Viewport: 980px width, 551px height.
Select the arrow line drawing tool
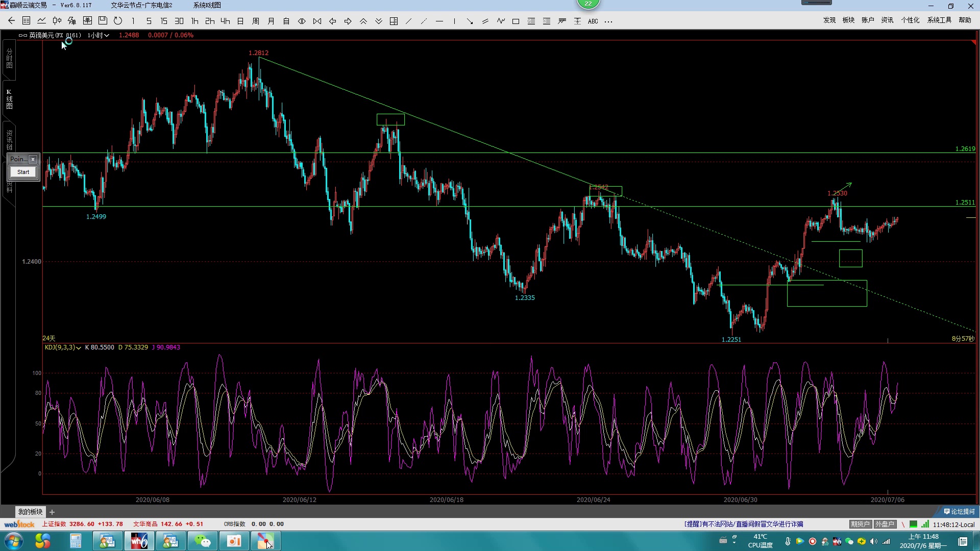(x=470, y=21)
